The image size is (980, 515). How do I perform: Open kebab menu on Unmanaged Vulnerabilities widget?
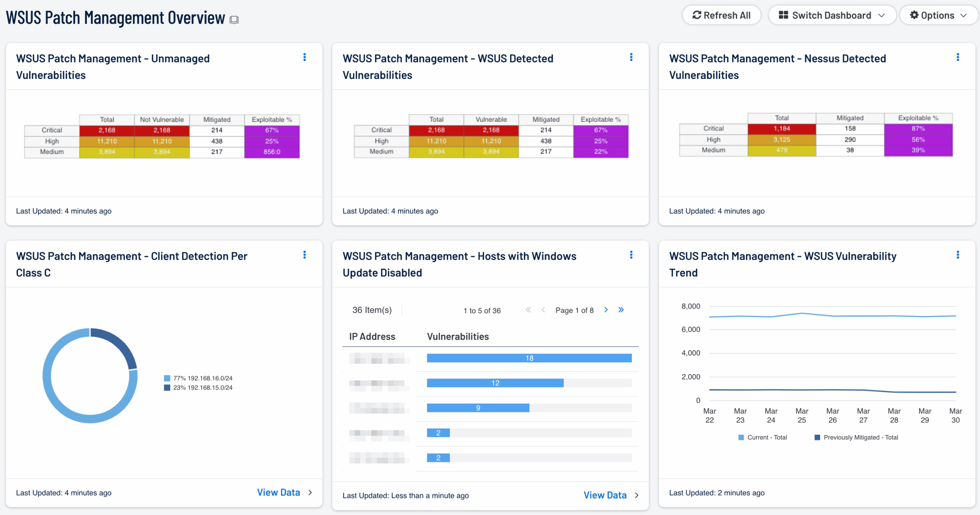[x=304, y=57]
